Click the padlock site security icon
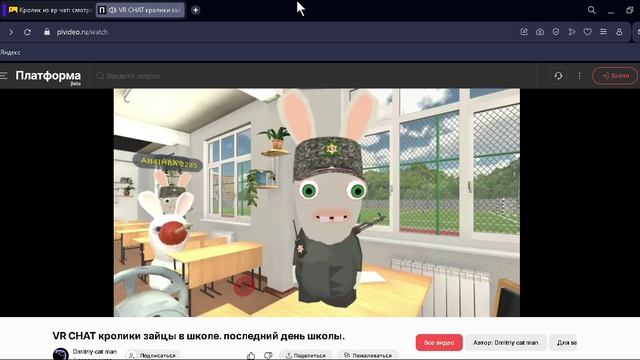This screenshot has width=640, height=360. click(47, 32)
